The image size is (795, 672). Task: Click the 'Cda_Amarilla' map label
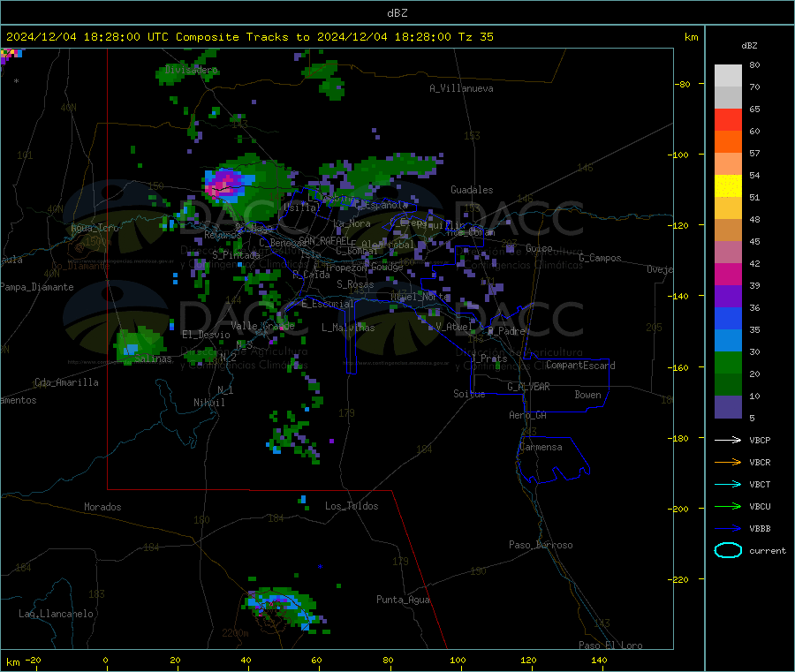(66, 382)
